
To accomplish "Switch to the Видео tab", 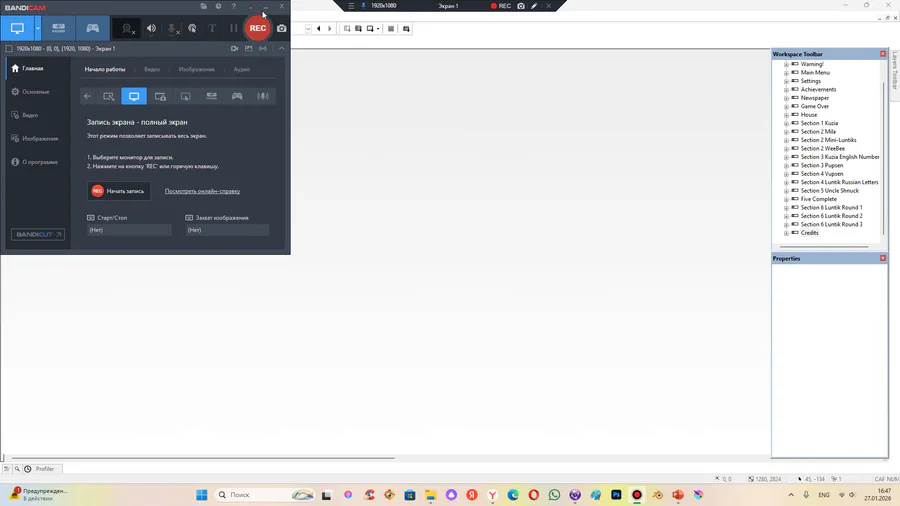I will pos(152,69).
